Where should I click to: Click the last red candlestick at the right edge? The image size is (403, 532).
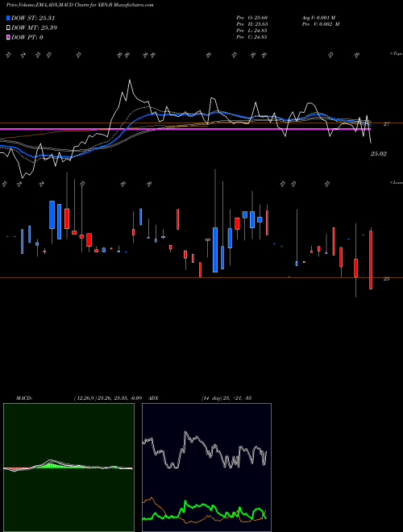[x=371, y=260]
